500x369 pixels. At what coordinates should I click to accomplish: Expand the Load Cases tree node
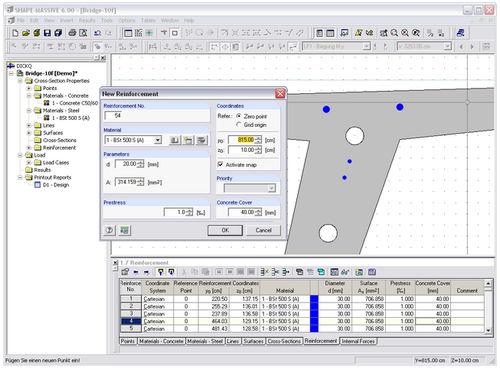pos(29,162)
